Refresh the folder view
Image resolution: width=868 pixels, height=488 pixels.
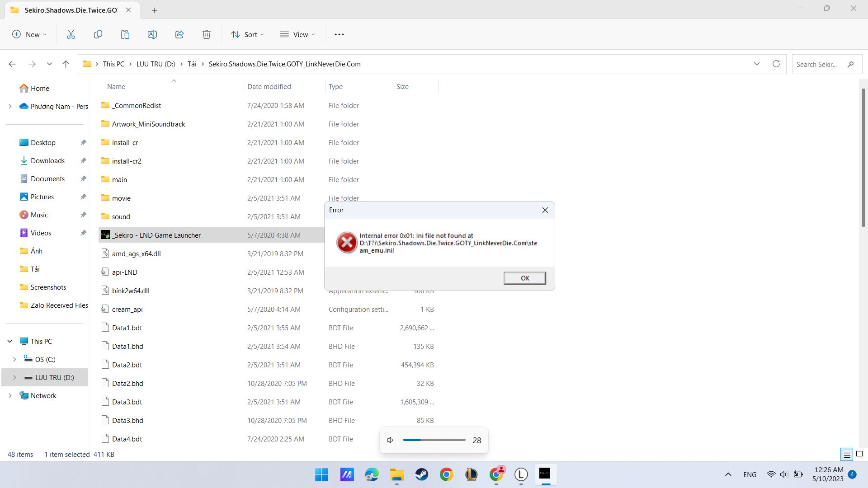(776, 64)
